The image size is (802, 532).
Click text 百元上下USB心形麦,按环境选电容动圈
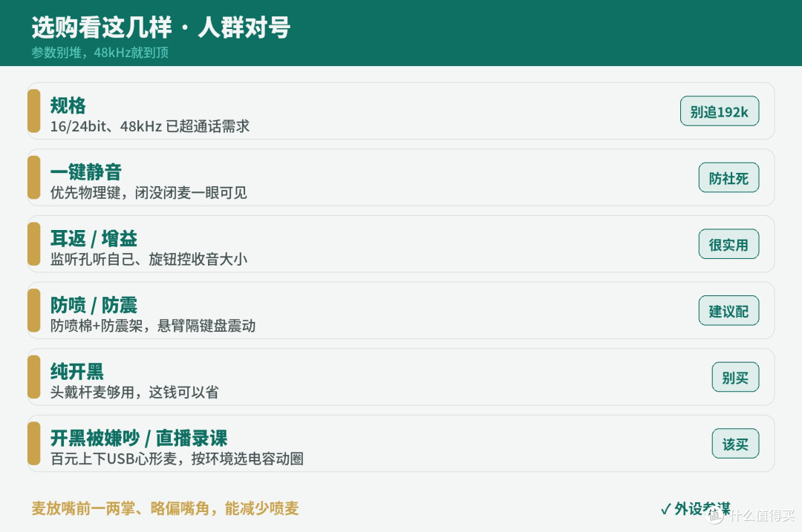coord(177,459)
